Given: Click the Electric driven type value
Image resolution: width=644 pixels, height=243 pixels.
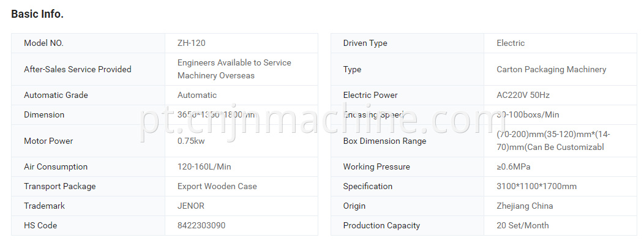Looking at the screenshot, I should coord(511,43).
